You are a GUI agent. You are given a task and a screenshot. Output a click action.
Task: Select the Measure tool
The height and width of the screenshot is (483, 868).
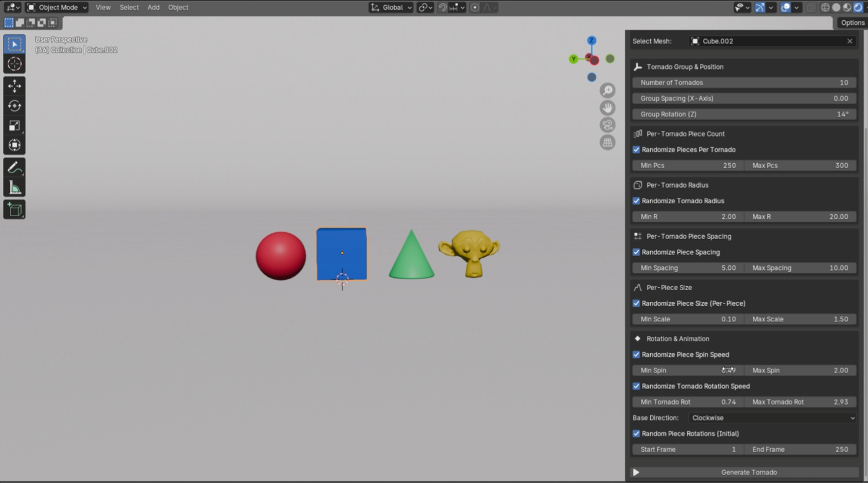click(14, 188)
